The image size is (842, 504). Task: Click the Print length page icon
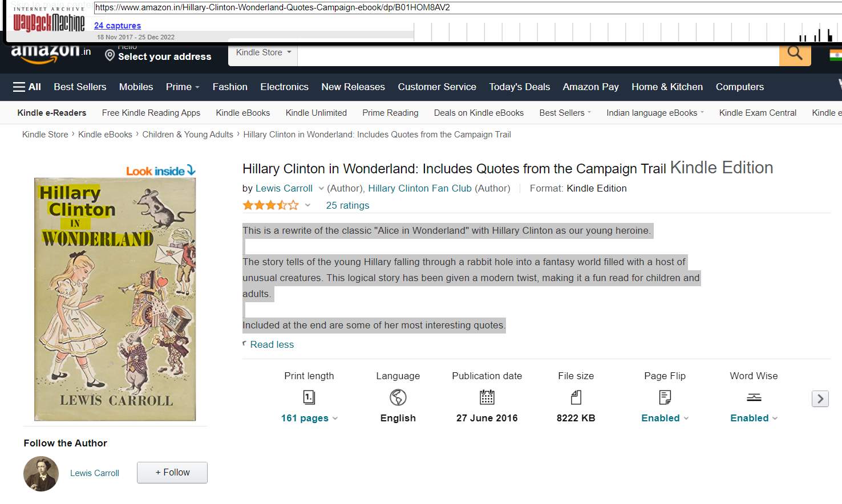309,397
